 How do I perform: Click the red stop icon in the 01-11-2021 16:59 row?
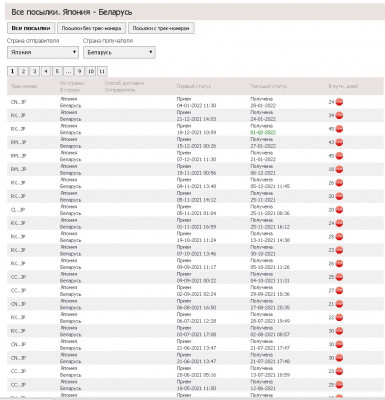(339, 223)
